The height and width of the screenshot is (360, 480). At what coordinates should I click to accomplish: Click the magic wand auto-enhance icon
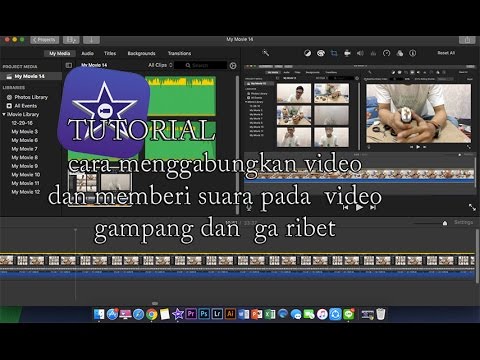[x=265, y=53]
